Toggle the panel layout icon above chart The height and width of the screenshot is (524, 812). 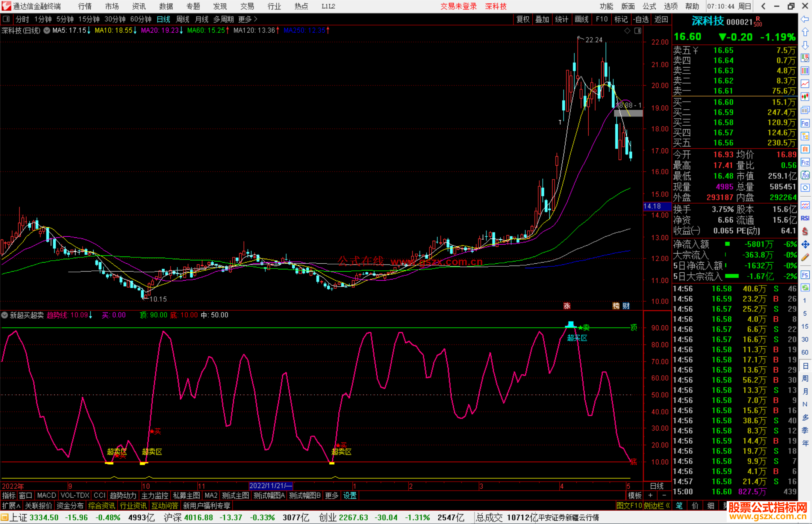coord(638,31)
